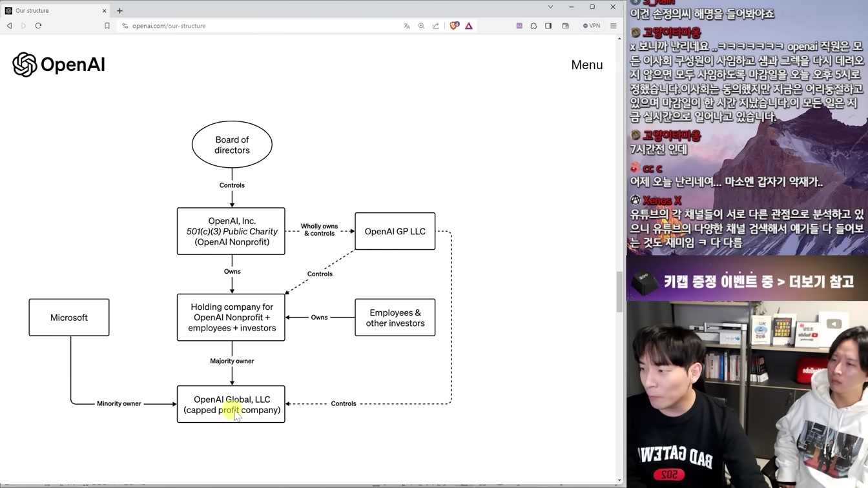Click the CC C chat username
868x488 pixels.
(652, 168)
